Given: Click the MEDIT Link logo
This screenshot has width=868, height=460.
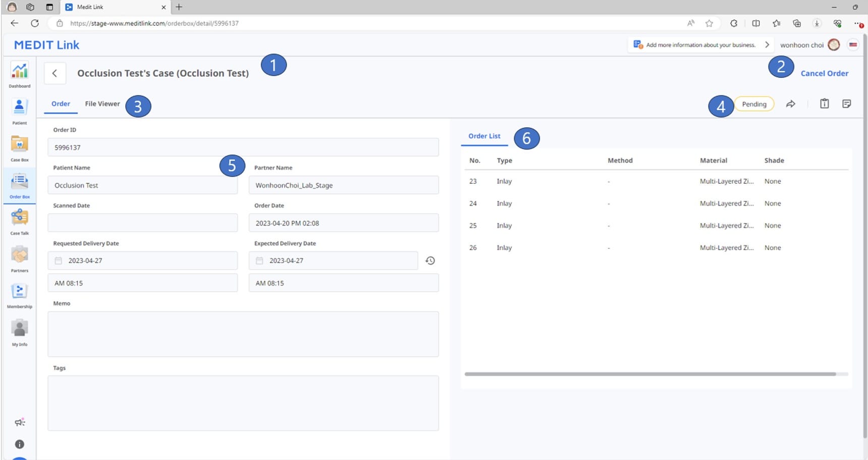Looking at the screenshot, I should (x=46, y=45).
